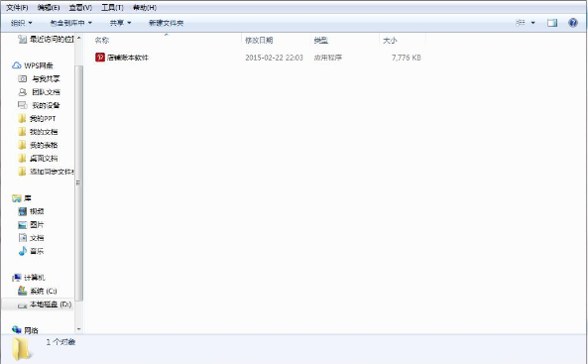This screenshot has height=364, width=588.
Task: Sort by the 名称 column header
Action: (x=102, y=40)
